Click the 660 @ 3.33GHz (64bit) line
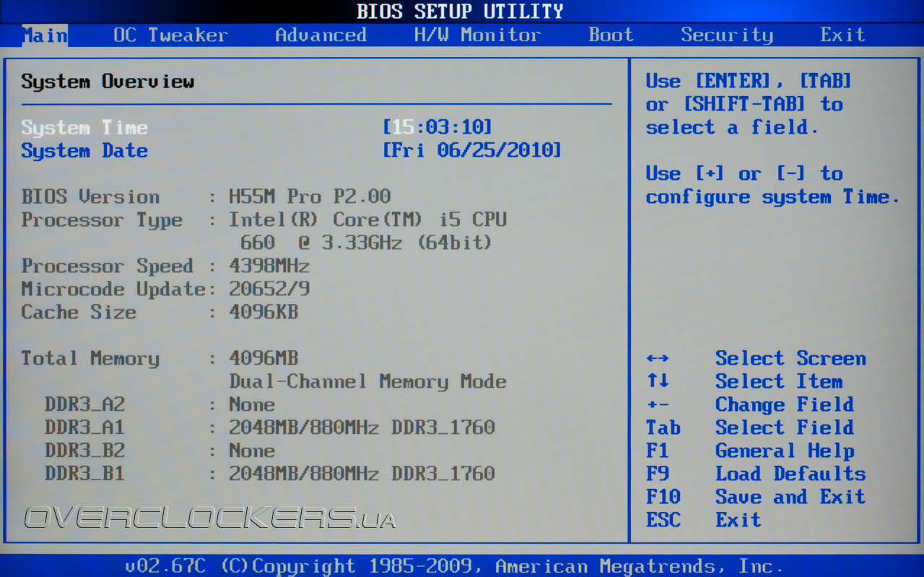924x577 pixels. click(366, 243)
